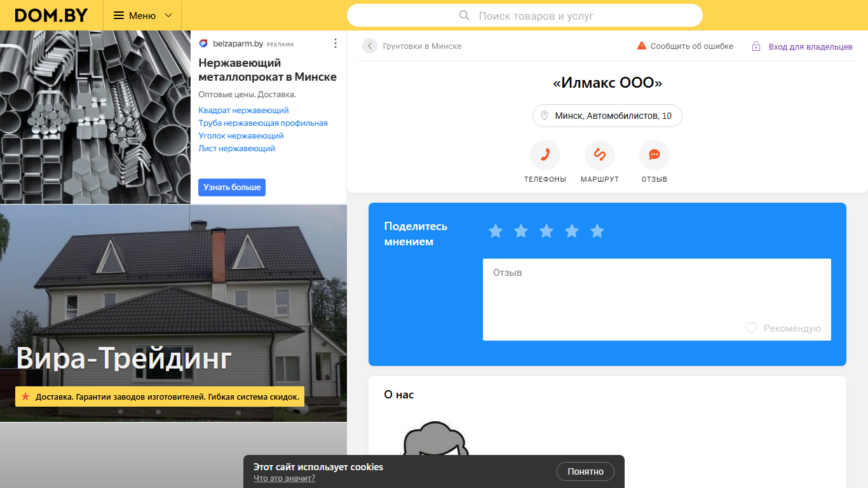Open Вход для владельцев link
868x488 pixels.
811,46
